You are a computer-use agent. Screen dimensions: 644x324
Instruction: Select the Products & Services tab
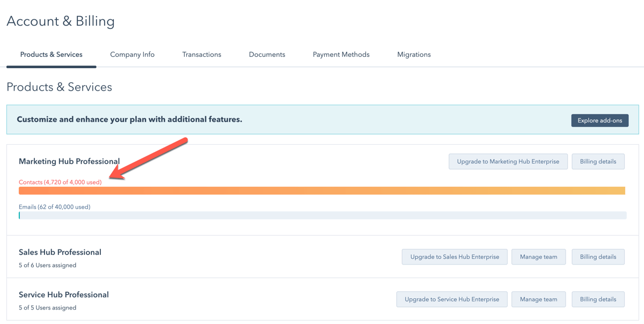tap(51, 54)
